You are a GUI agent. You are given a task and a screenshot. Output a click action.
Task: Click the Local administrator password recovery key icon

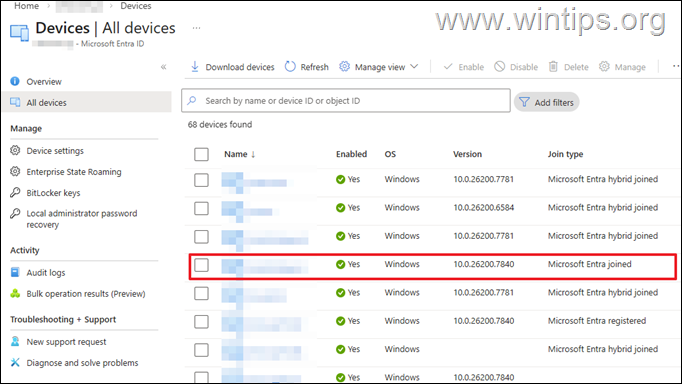15,213
